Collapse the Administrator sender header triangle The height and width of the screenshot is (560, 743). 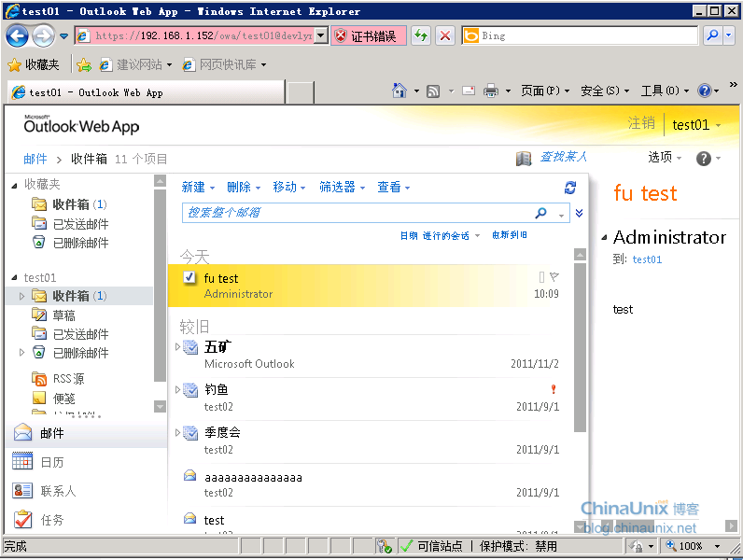pyautogui.click(x=604, y=238)
